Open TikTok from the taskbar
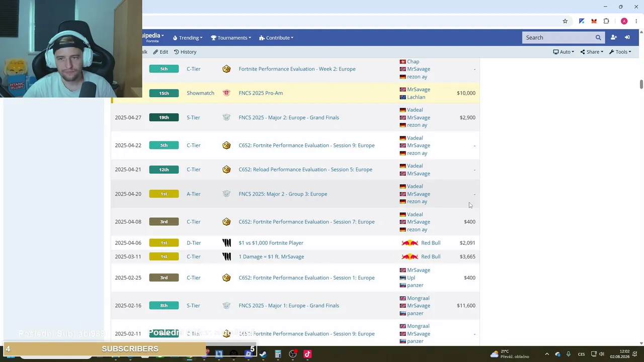 (x=307, y=354)
